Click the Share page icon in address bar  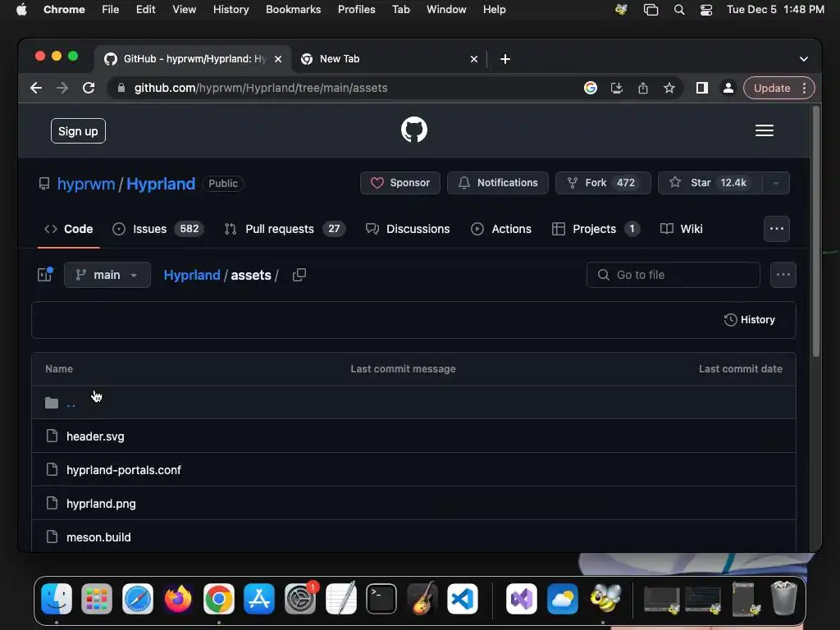[643, 88]
